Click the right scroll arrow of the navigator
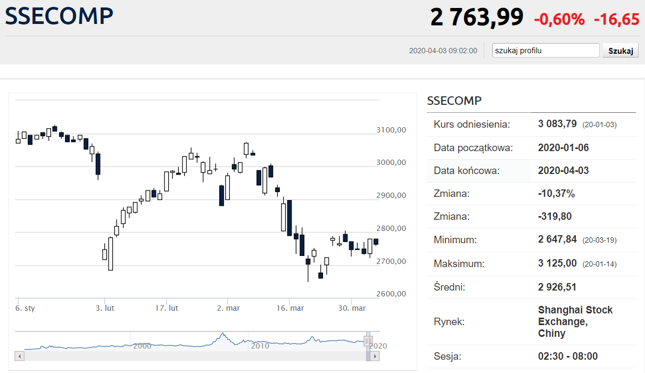Image resolution: width=645 pixels, height=373 pixels. [375, 356]
